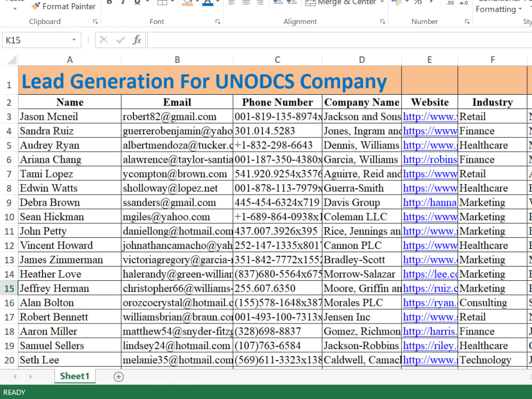
Task: Expand the underline style dropdown
Action: (x=147, y=2)
